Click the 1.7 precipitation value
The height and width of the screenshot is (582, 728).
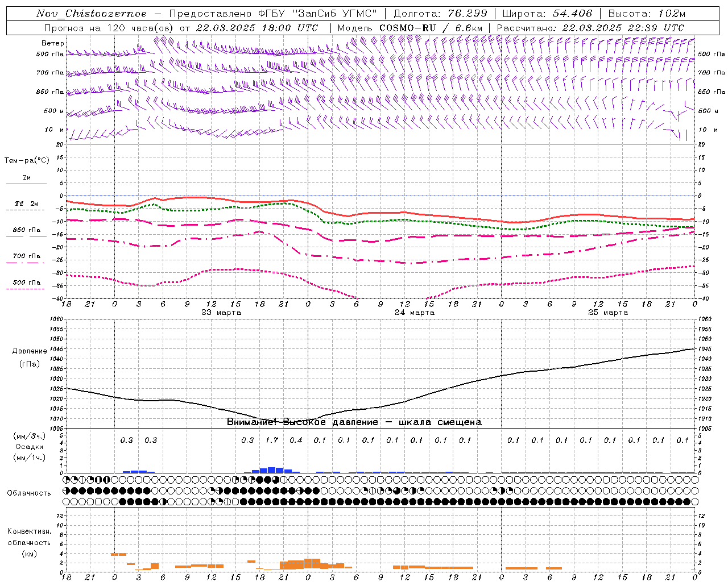pos(272,440)
